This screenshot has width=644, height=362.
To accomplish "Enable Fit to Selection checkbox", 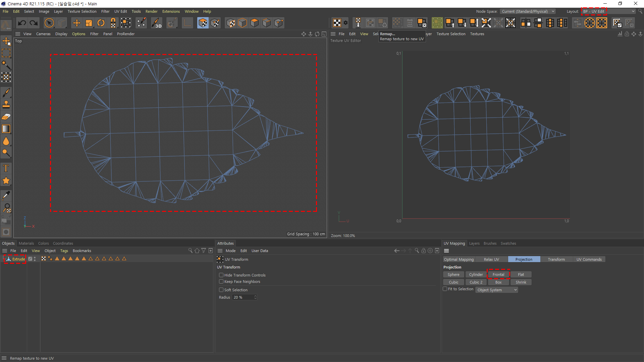I will [x=445, y=289].
